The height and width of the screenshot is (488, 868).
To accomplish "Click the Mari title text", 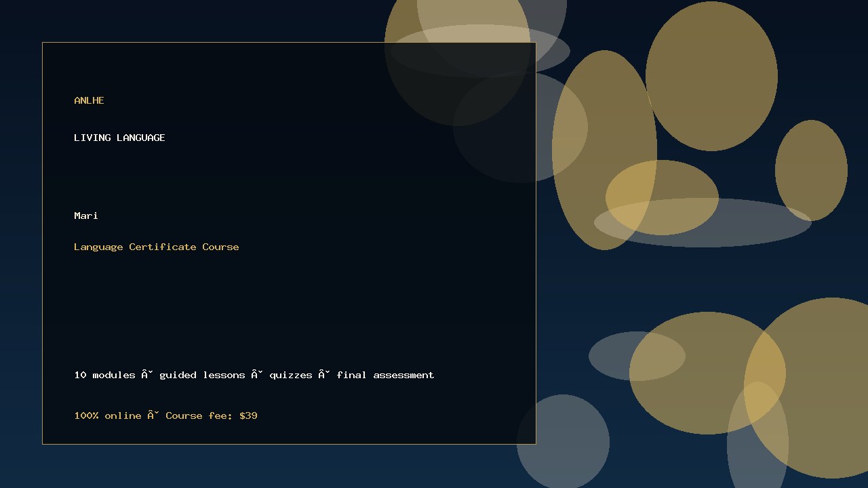I will click(86, 216).
